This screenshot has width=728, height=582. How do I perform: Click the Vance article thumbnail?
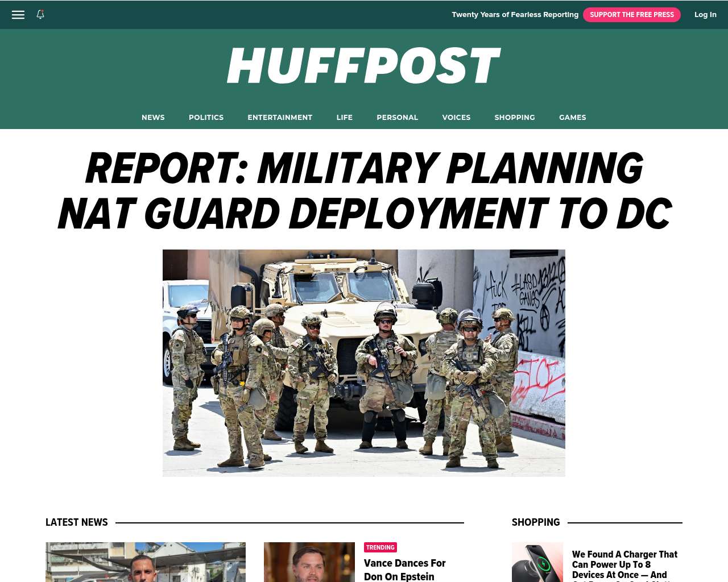[309, 562]
